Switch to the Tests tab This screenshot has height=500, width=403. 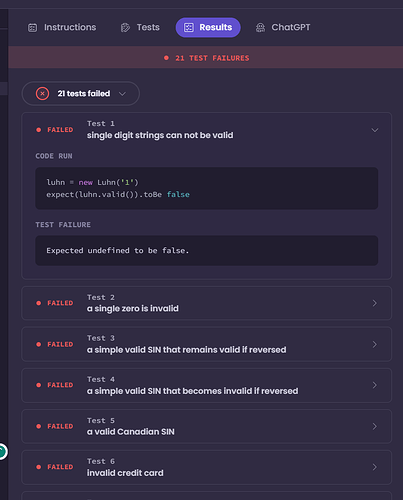tap(140, 27)
